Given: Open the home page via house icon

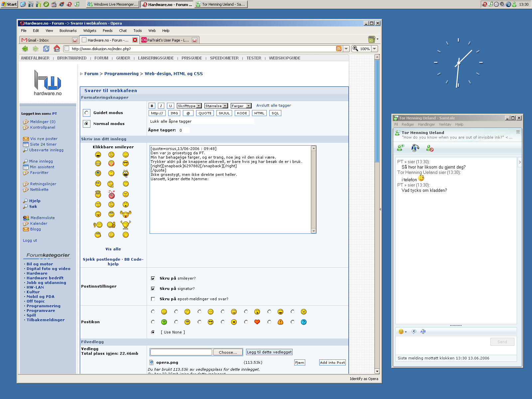Looking at the screenshot, I should click(x=57, y=49).
